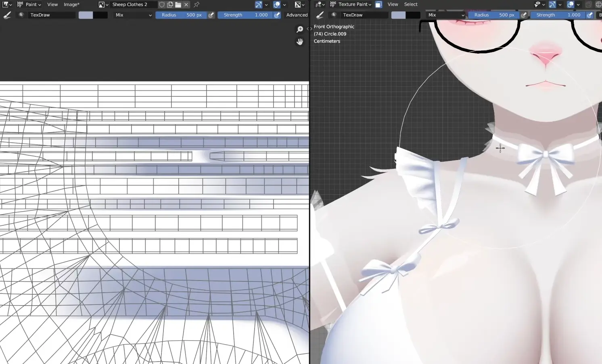Unlink the Sheep Clothes 2 image
This screenshot has height=364, width=602.
coord(186,4)
